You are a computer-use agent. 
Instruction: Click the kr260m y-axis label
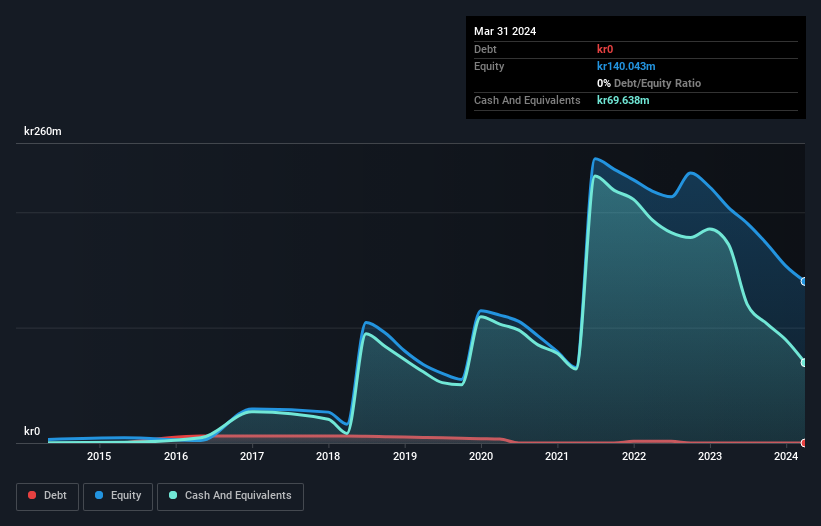click(x=42, y=131)
